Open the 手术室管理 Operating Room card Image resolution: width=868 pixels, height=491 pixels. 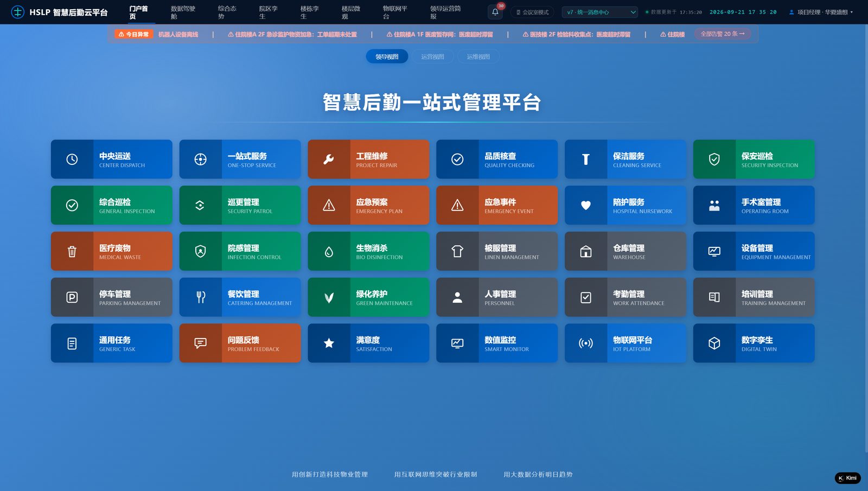click(754, 205)
